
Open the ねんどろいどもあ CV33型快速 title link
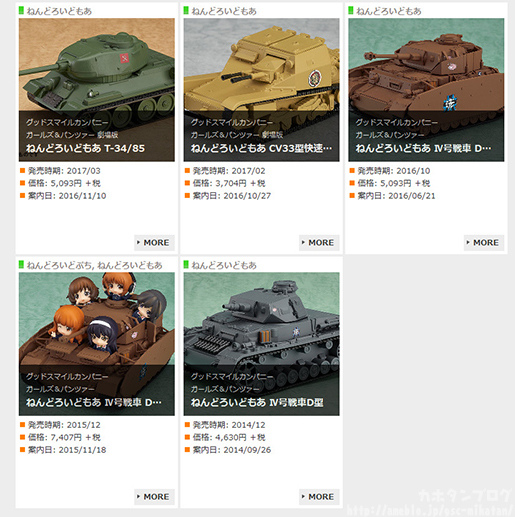(261, 148)
